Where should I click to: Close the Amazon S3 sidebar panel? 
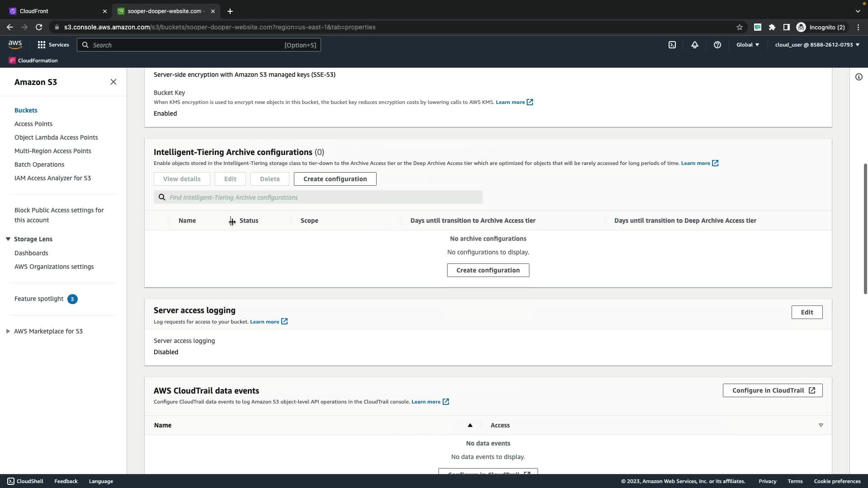point(113,82)
